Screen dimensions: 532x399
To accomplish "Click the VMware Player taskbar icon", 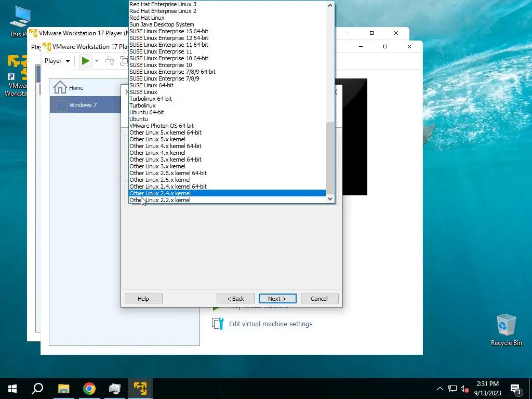I will pyautogui.click(x=140, y=389).
